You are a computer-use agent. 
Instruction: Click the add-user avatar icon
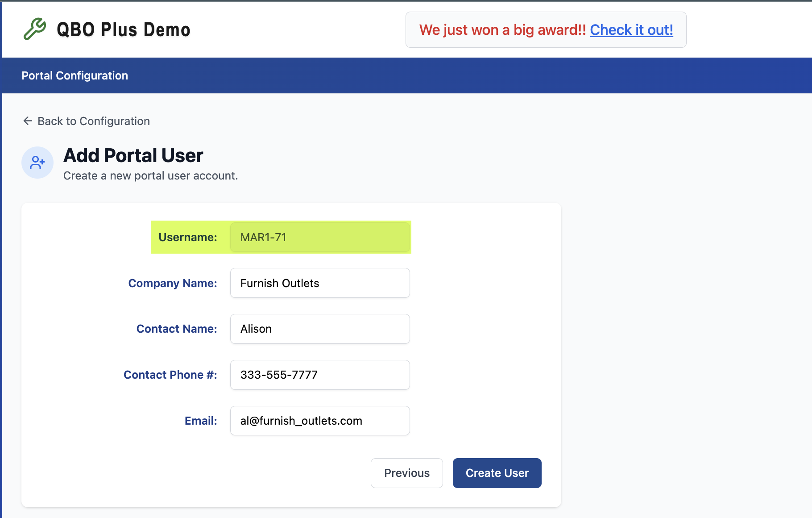coord(37,163)
